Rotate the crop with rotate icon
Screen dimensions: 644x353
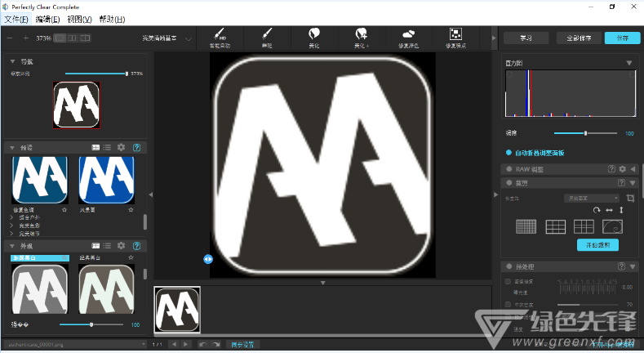tap(597, 210)
